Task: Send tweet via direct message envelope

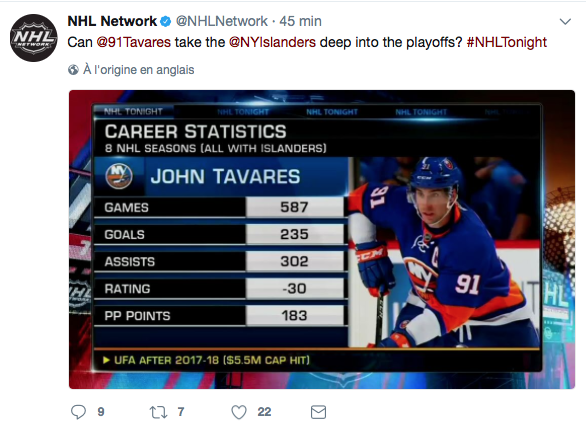Action: click(318, 412)
